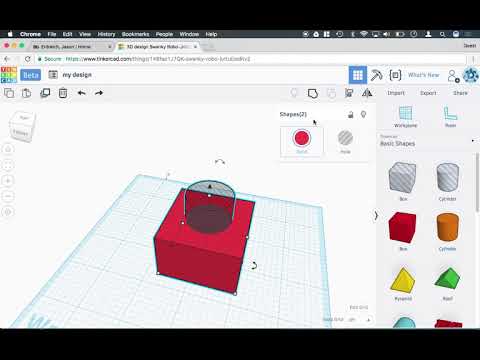
Task: Go back in browser
Action: (x=7, y=59)
